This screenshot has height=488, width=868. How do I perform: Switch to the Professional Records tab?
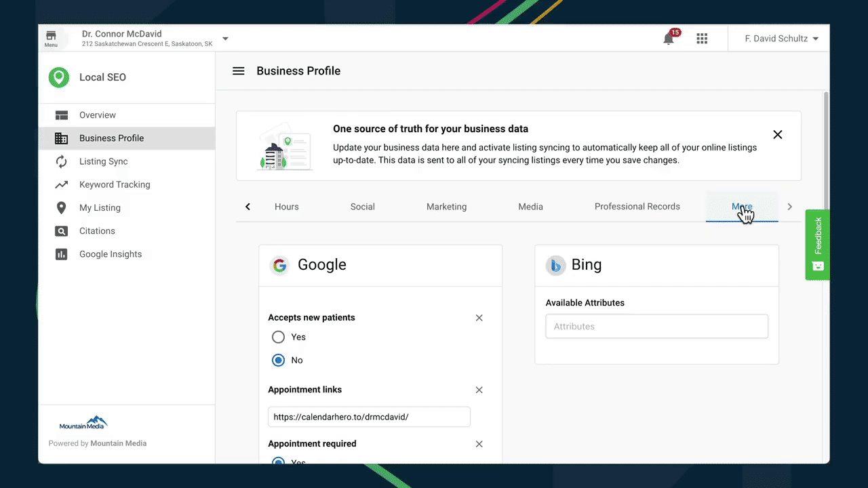[637, 207]
